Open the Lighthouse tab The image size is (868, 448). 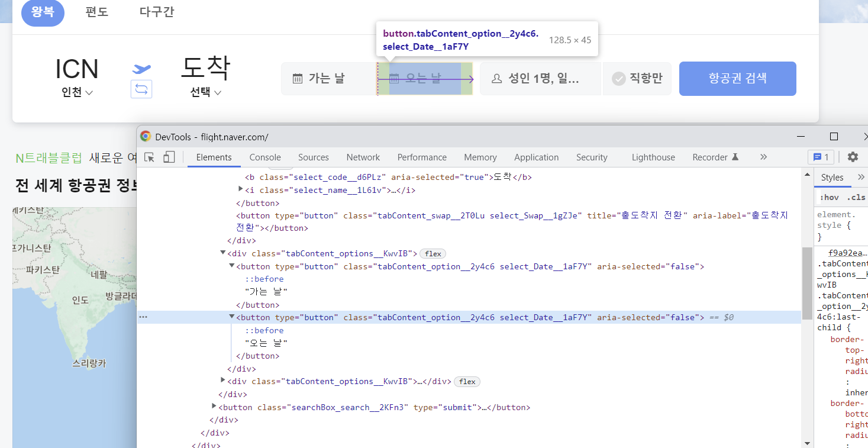pos(653,157)
